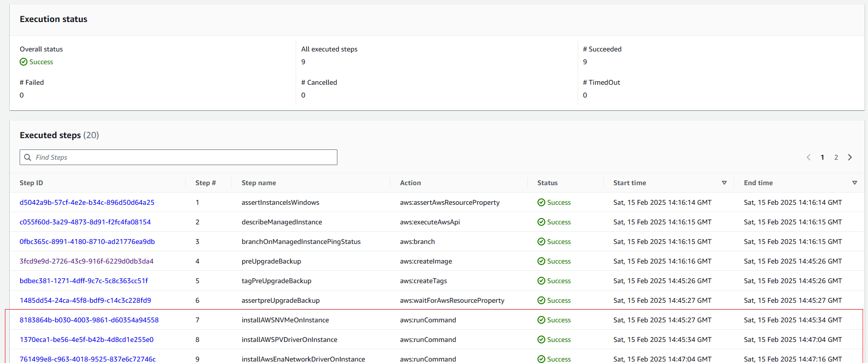Click the # Succeeded label
Screen dimensions: 868x363
click(x=602, y=49)
